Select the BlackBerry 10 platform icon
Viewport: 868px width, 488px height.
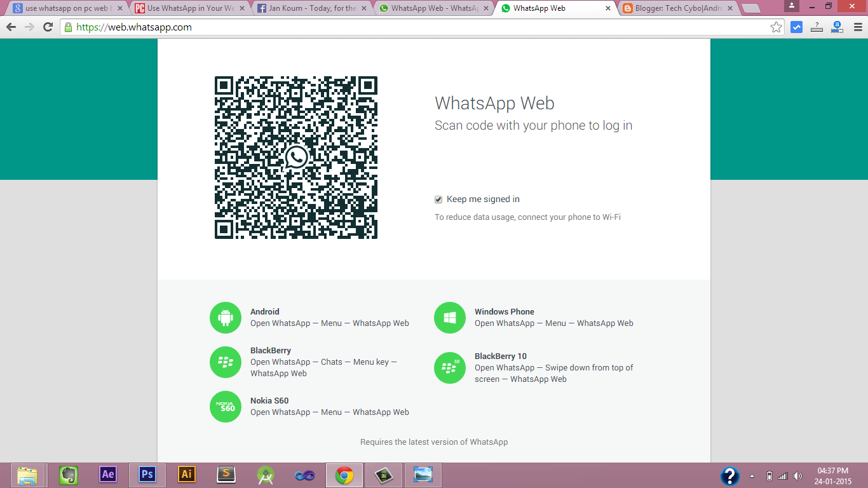pos(449,368)
